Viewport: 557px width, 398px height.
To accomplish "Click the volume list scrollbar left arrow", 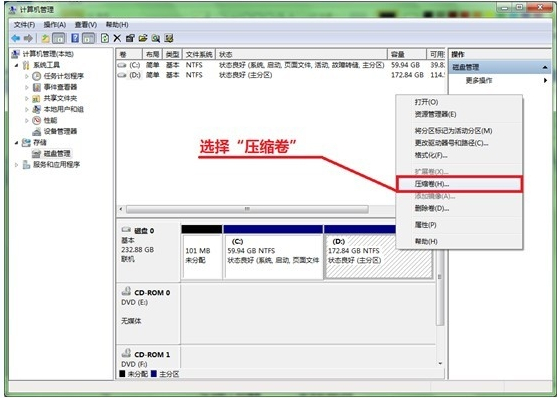I will click(x=121, y=209).
